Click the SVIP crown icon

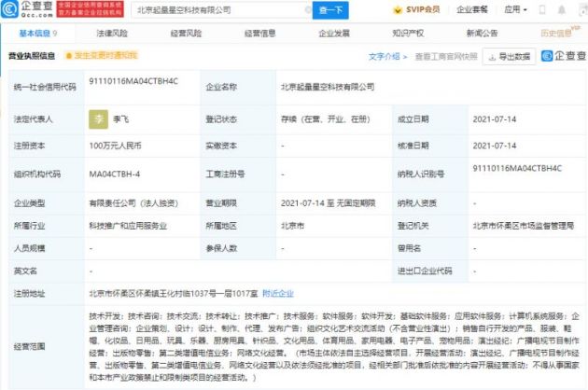(x=398, y=10)
